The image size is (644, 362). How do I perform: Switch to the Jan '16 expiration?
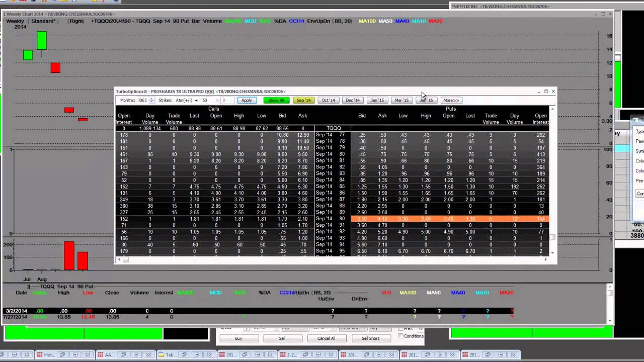coord(426,100)
